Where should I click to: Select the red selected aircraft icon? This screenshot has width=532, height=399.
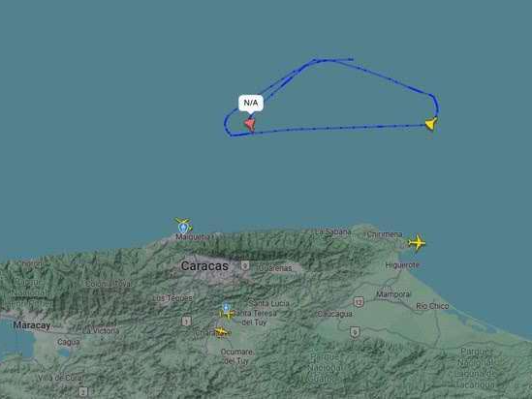click(250, 124)
